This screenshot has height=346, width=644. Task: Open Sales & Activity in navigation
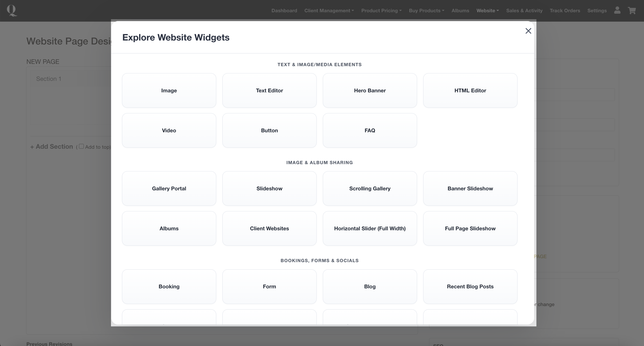pyautogui.click(x=524, y=11)
